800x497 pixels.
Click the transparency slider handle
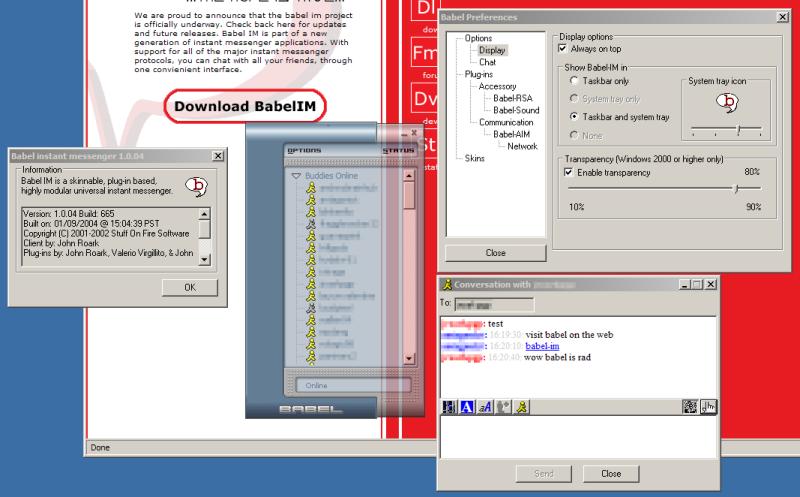coord(736,188)
